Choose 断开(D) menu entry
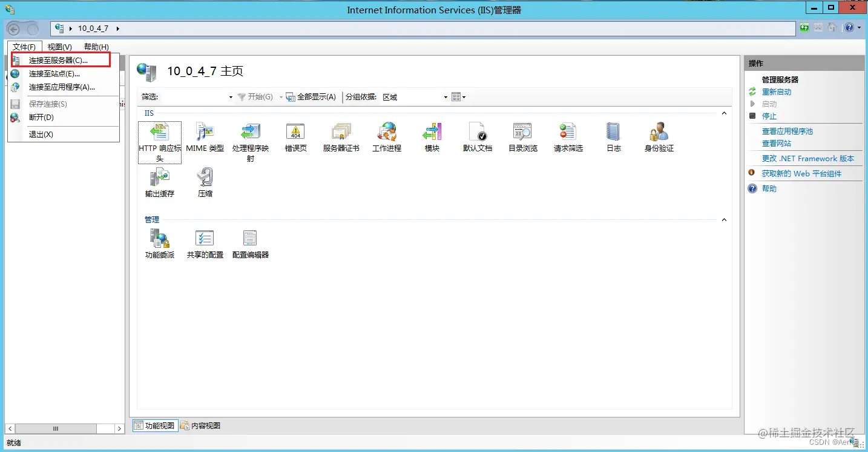Screen dimensions: 868x452 coord(63,118)
